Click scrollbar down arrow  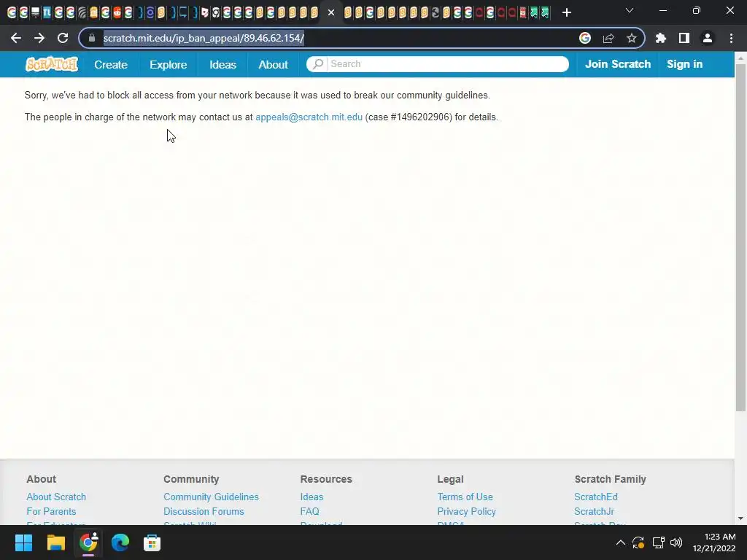click(740, 518)
